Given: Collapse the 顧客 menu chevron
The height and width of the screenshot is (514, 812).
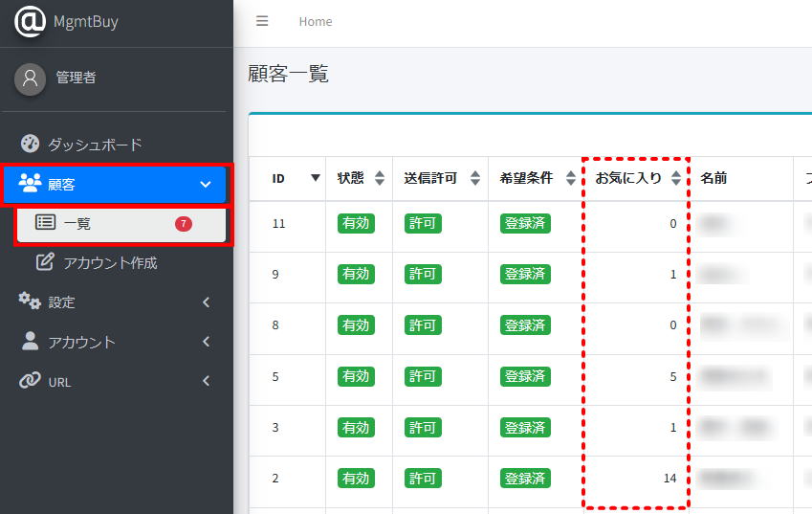Looking at the screenshot, I should click(x=206, y=185).
